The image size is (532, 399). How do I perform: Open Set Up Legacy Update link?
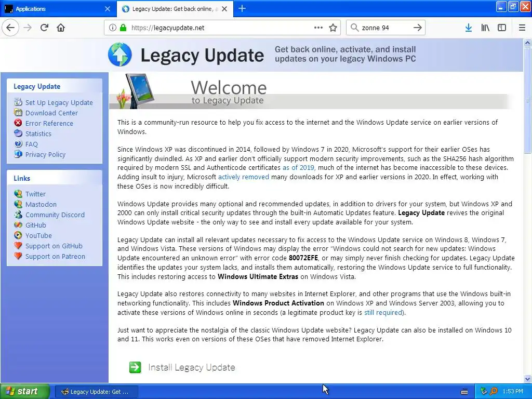click(59, 102)
